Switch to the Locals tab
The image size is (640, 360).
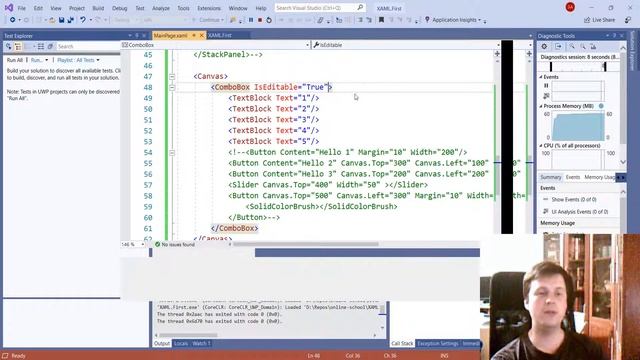(181, 343)
